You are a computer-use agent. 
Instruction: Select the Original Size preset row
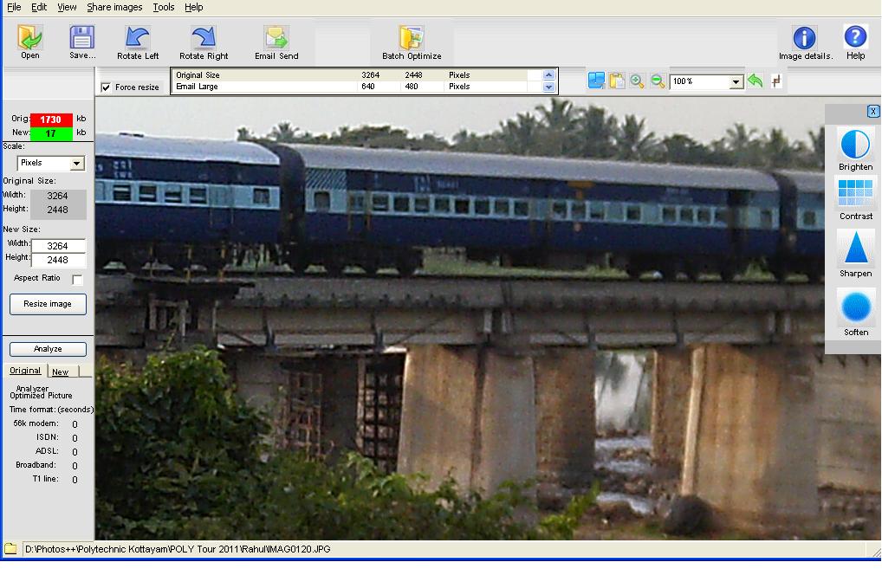pyautogui.click(x=356, y=74)
